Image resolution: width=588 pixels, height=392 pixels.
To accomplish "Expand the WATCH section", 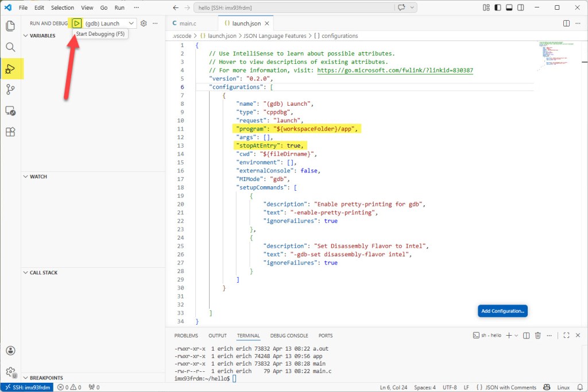I will click(27, 176).
